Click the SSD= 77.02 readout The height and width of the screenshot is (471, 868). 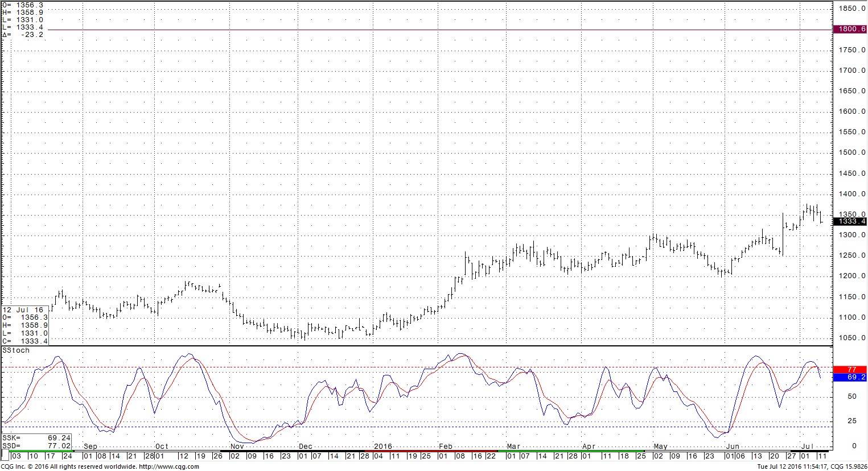click(36, 445)
